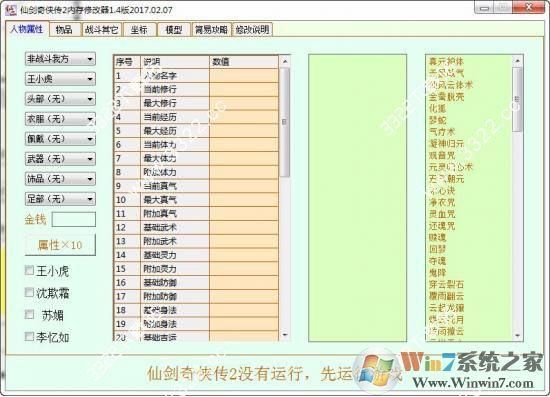Viewport: 550px width, 397px height.
Task: Focus the 金钱 input field
Action: point(74,220)
